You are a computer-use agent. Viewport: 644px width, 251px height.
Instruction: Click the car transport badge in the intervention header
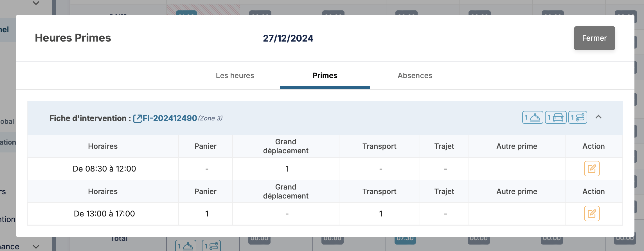click(555, 117)
